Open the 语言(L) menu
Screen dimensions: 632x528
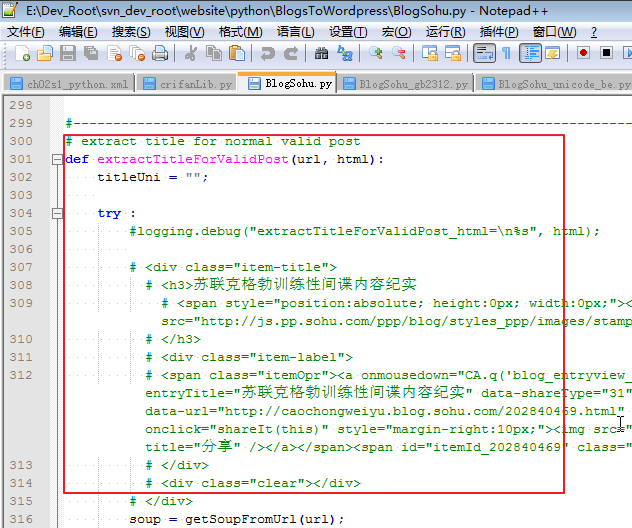point(294,32)
